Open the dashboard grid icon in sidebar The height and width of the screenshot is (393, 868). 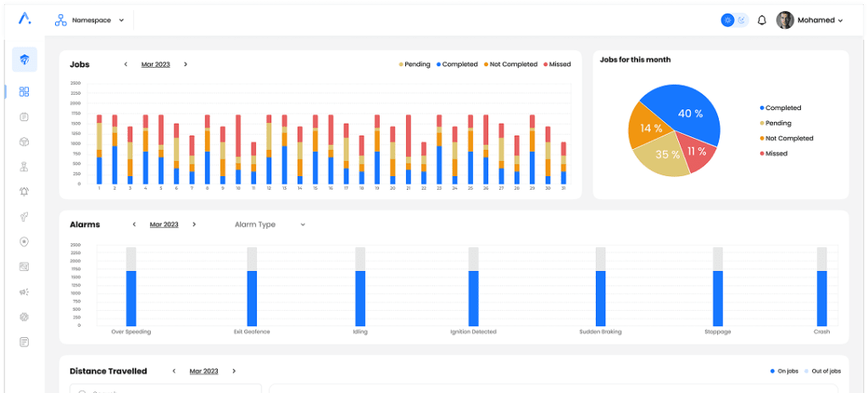click(25, 91)
